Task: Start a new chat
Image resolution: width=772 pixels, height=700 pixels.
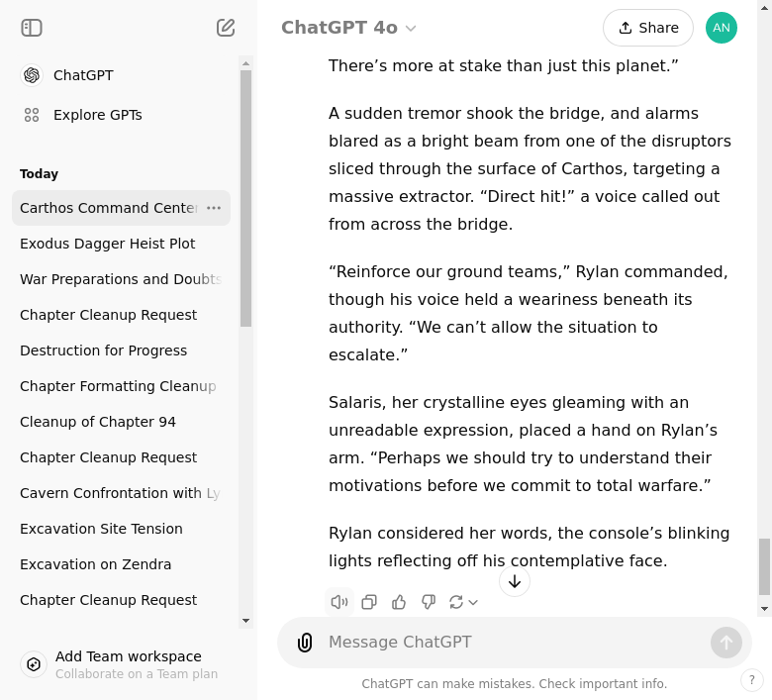Action: point(226,28)
